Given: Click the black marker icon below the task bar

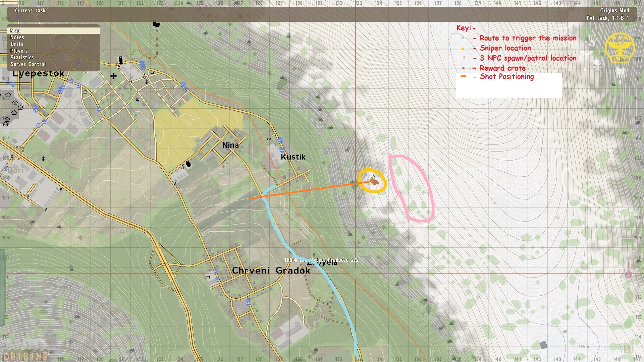Looking at the screenshot, I should click(x=156, y=24).
